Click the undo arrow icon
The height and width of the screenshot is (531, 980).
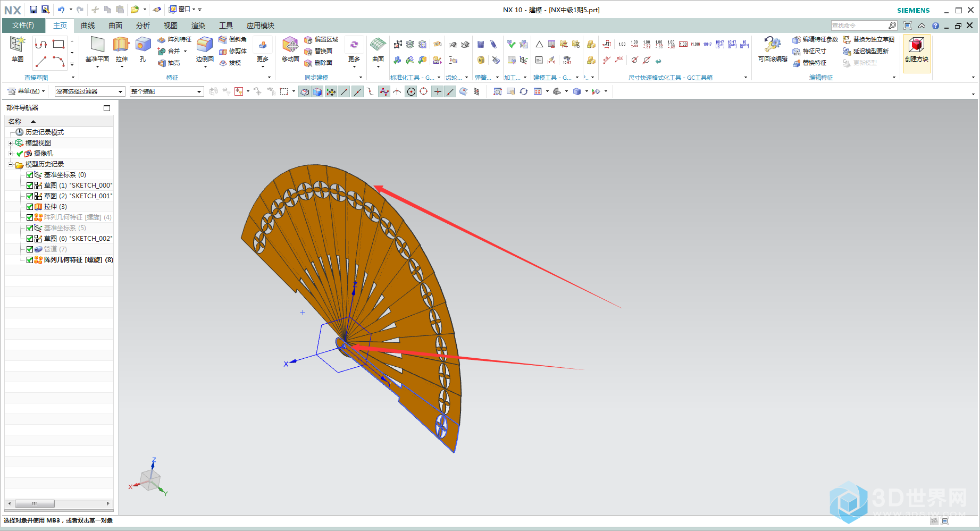(61, 10)
